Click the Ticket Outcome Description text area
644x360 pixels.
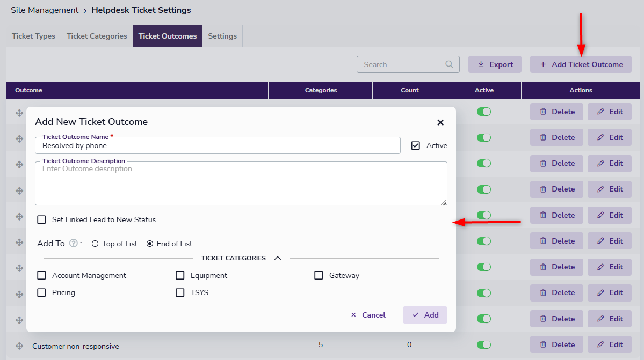[x=241, y=184]
